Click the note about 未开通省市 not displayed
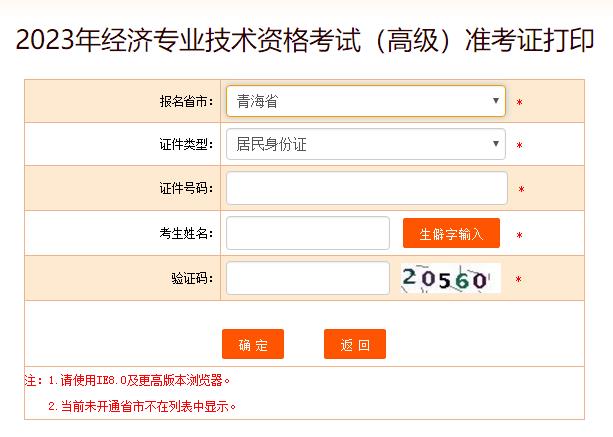613x437 pixels. point(142,407)
